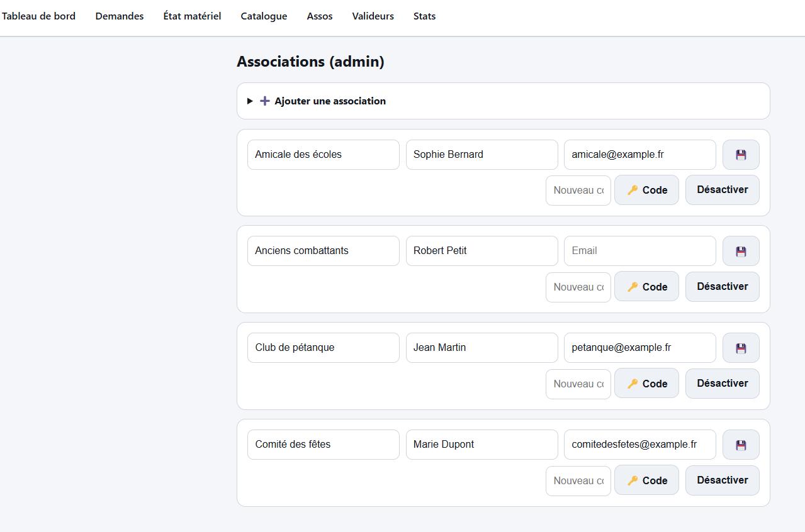Image resolution: width=805 pixels, height=532 pixels.
Task: Focus new code field for Comité des fêtes
Action: point(578,480)
